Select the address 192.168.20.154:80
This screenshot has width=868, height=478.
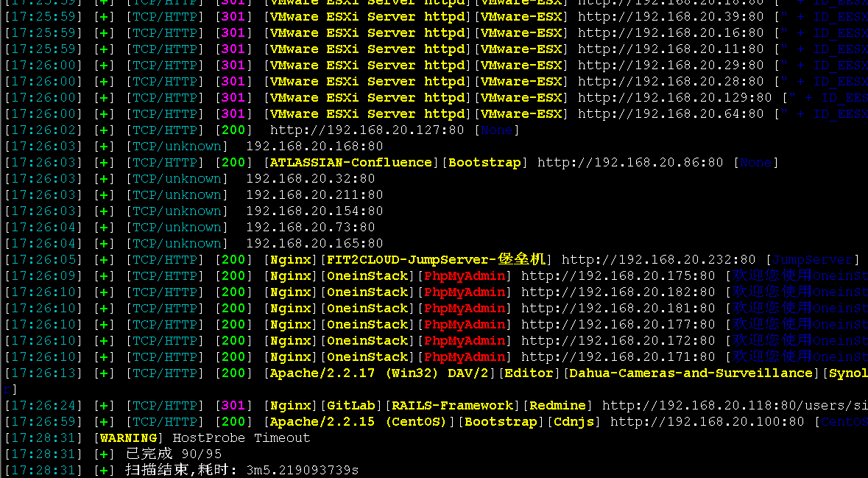[314, 211]
